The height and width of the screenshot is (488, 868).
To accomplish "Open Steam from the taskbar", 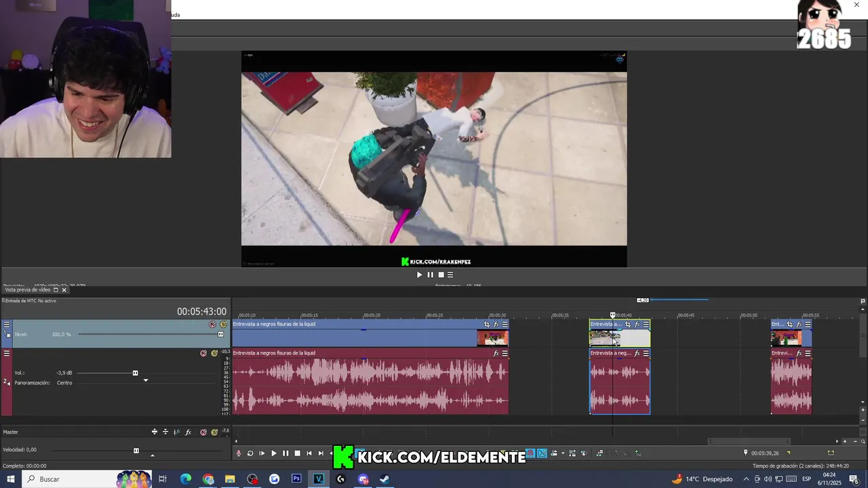I will pyautogui.click(x=384, y=479).
